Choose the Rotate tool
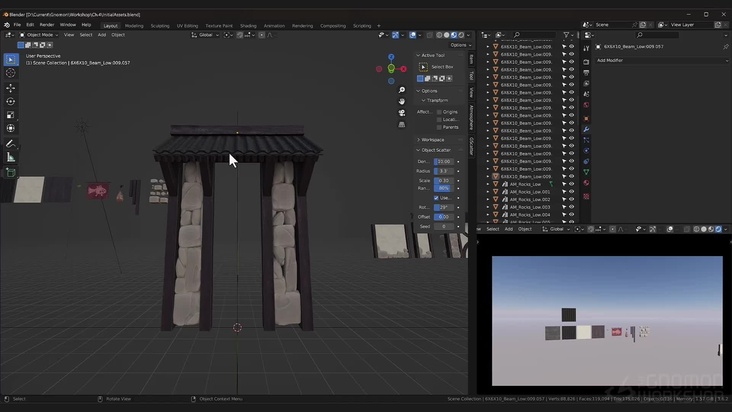Screen dimensions: 732x412 [11, 101]
